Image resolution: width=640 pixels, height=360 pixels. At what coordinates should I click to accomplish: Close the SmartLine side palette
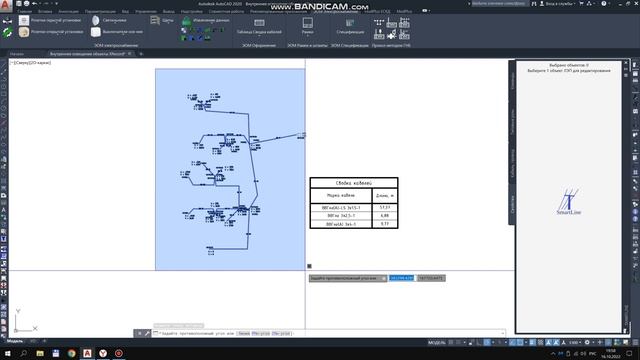[x=626, y=63]
